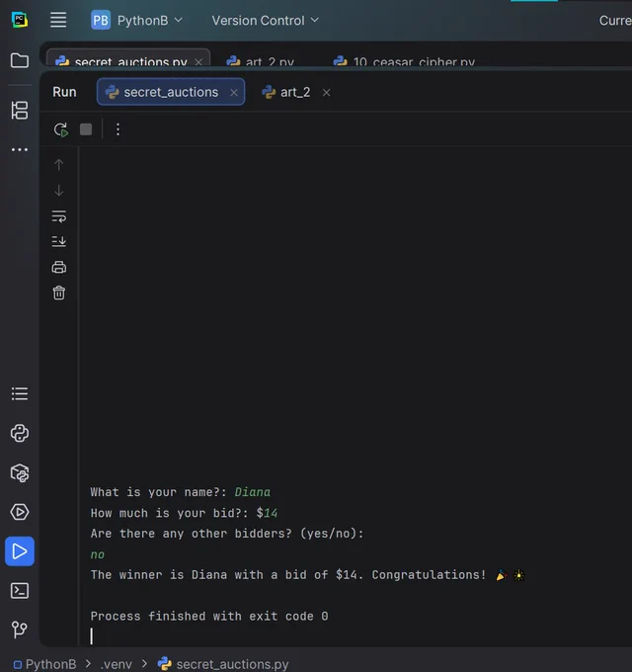Click secret_auctions.py in the breadcrumb bar
Screen dimensions: 632x672
[x=223, y=664]
